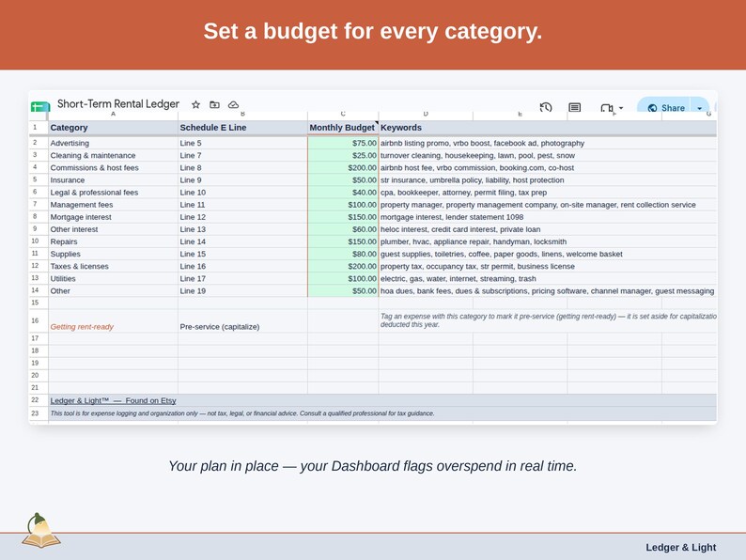Select the Category header cell

pos(114,128)
